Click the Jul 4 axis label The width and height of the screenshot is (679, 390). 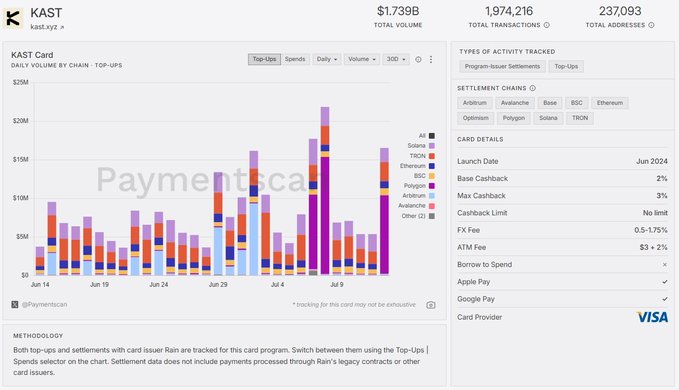click(277, 285)
